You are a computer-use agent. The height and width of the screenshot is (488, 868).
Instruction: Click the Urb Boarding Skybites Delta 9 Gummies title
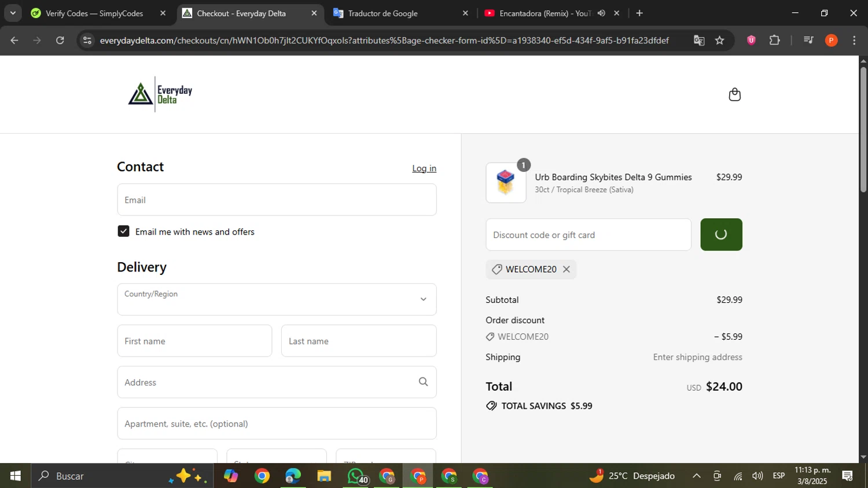tap(613, 177)
